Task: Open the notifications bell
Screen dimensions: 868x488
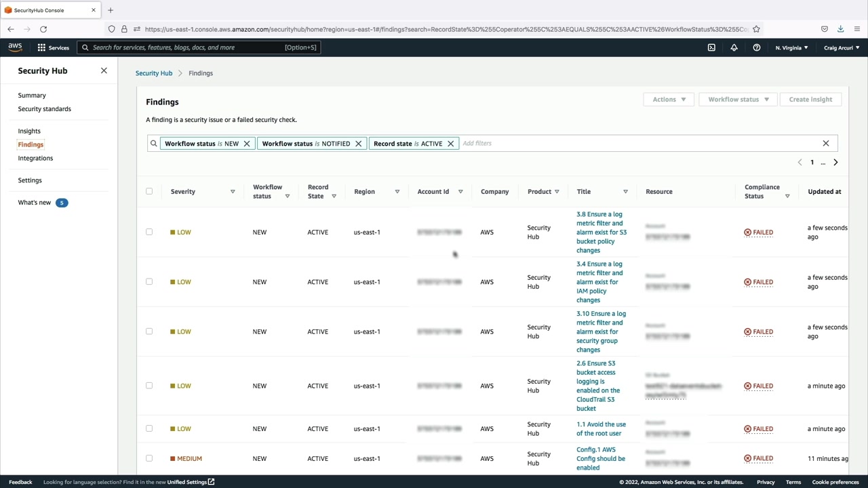Action: pos(734,47)
